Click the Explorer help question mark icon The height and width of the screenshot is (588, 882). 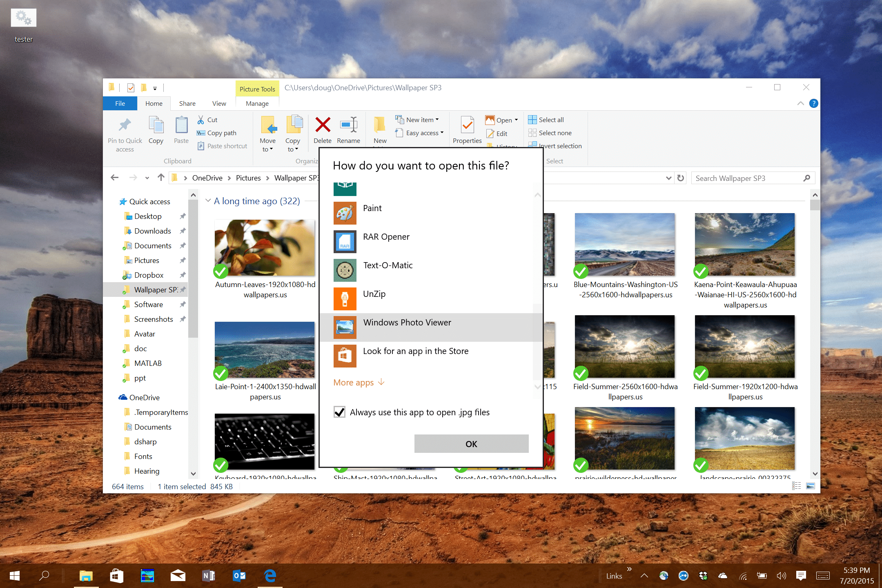[x=813, y=103]
